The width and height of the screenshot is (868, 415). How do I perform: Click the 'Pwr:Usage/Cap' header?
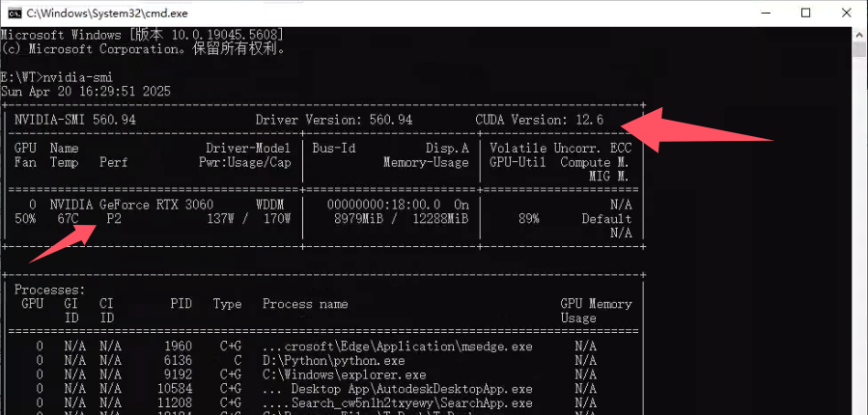[244, 163]
